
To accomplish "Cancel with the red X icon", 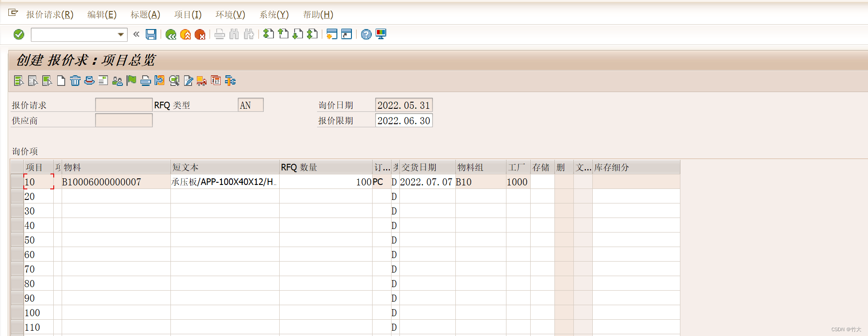I will [x=200, y=34].
